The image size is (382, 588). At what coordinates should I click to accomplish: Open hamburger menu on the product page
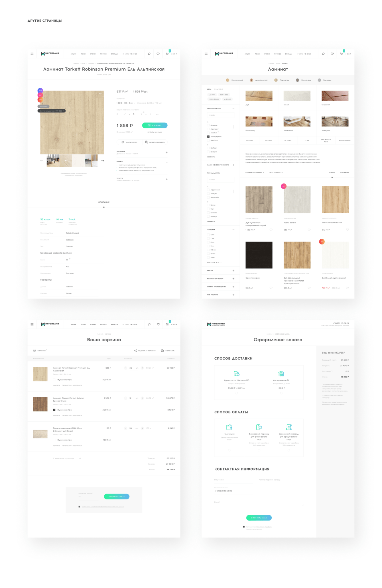(32, 54)
